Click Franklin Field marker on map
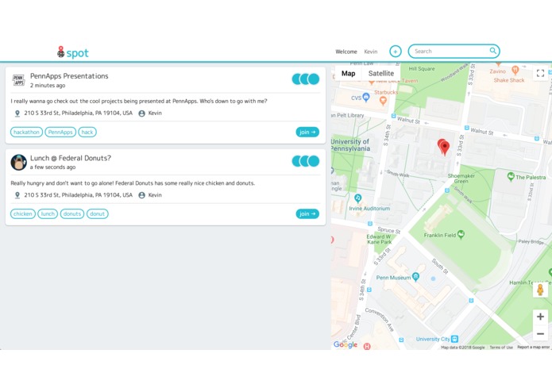The width and height of the screenshot is (552, 392). click(x=461, y=235)
